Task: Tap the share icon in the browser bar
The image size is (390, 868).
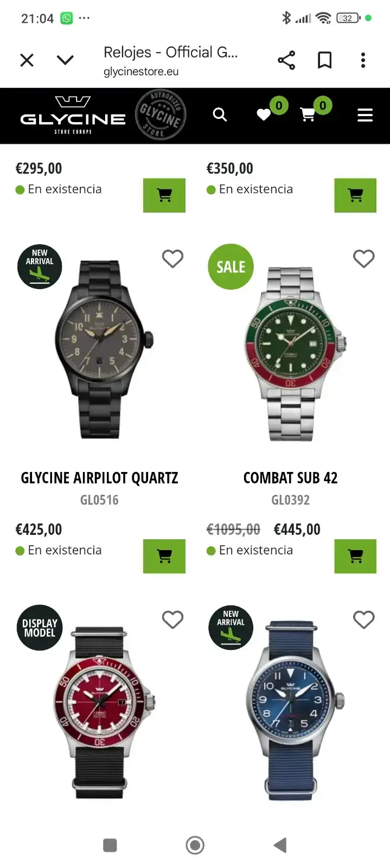Action: (286, 60)
